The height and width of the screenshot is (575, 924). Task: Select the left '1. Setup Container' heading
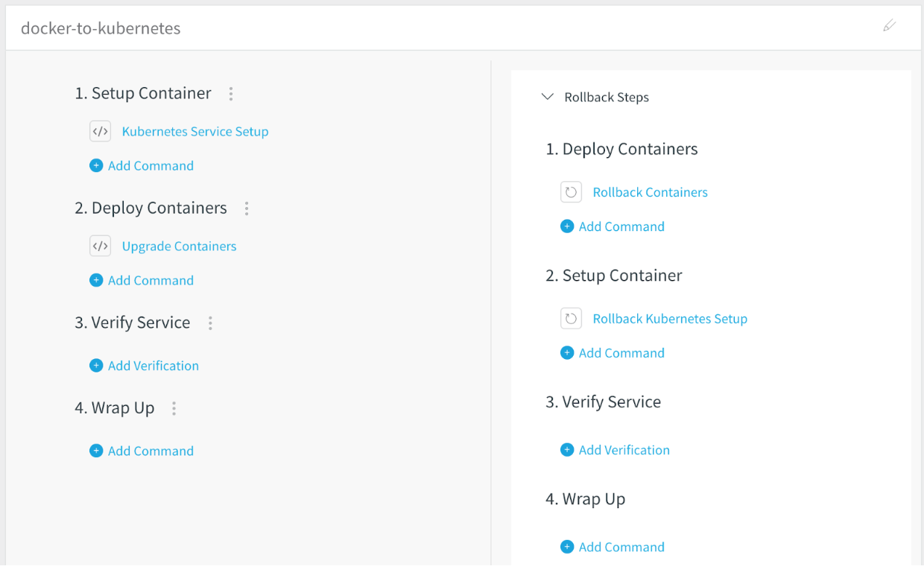pos(143,94)
